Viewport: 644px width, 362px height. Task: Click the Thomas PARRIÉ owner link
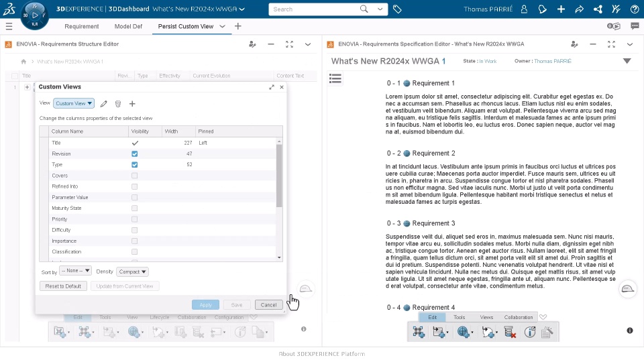coord(552,61)
